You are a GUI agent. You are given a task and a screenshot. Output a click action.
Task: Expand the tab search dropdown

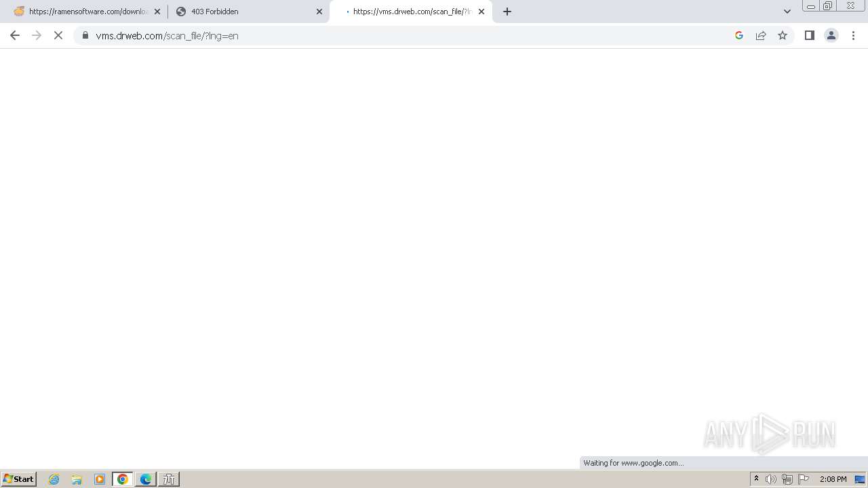[x=787, y=12]
